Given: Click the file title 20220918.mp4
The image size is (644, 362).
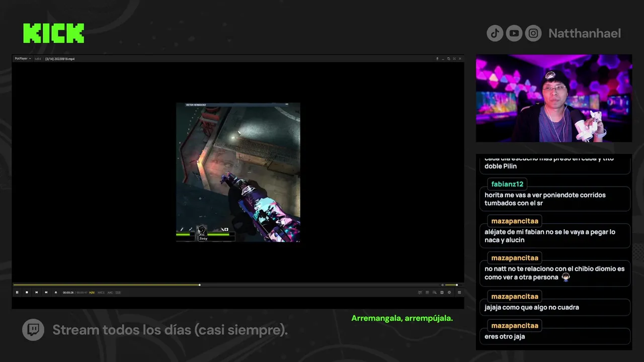Looking at the screenshot, I should point(60,59).
